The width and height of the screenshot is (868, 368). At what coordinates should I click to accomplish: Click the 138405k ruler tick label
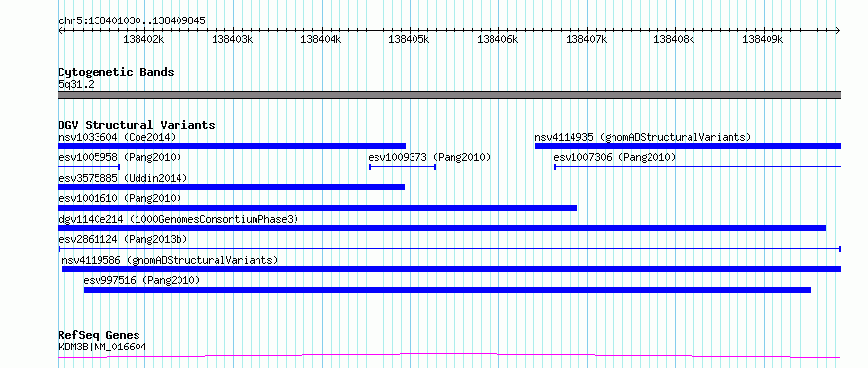409,39
